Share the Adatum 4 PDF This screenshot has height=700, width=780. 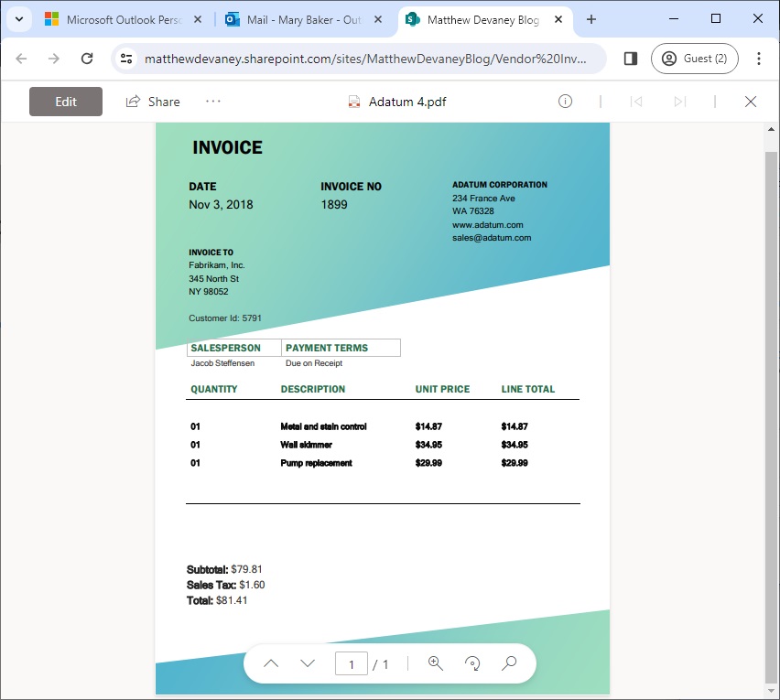coord(152,102)
